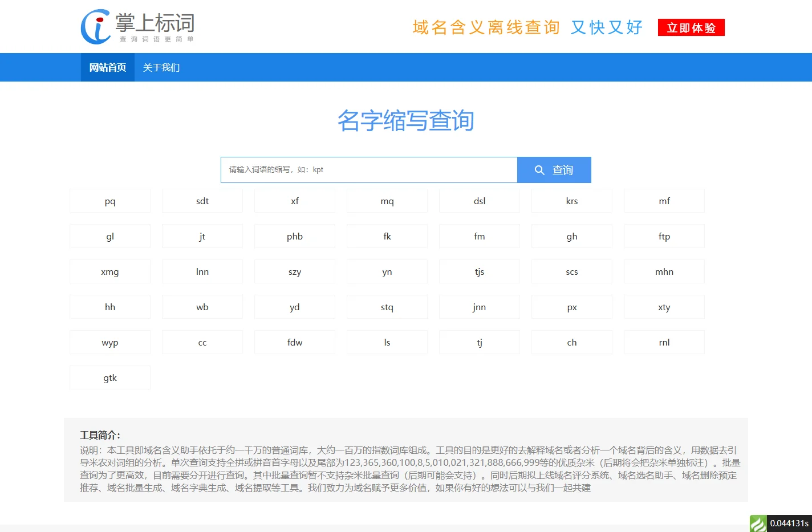This screenshot has width=812, height=532.
Task: Click the hh abbreviation tag
Action: (x=110, y=307)
